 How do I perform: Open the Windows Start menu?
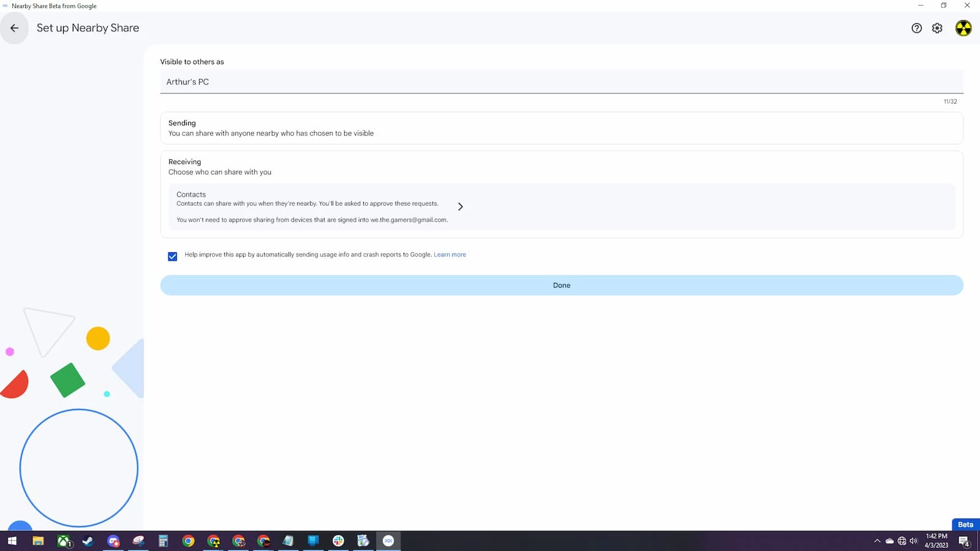pos(12,541)
